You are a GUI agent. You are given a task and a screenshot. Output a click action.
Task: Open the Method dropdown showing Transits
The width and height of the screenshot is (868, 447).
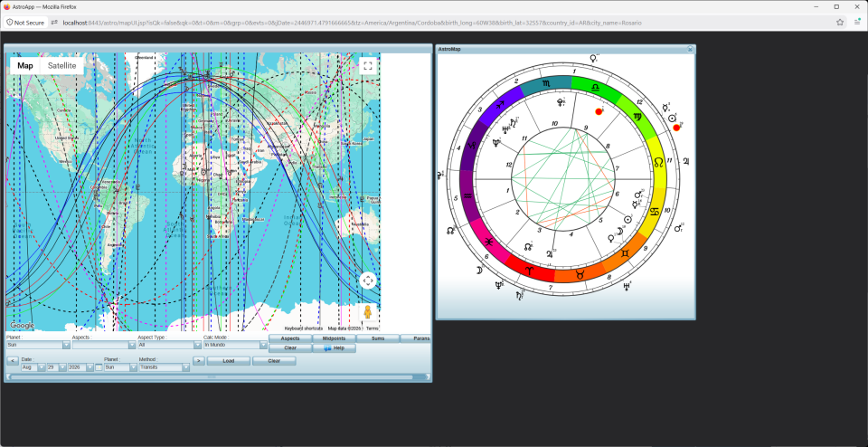165,367
